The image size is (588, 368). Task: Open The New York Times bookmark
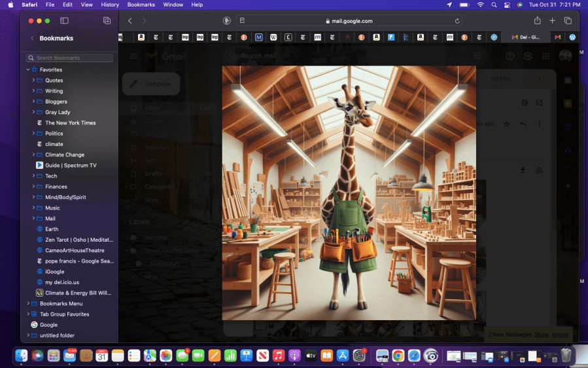tap(70, 123)
